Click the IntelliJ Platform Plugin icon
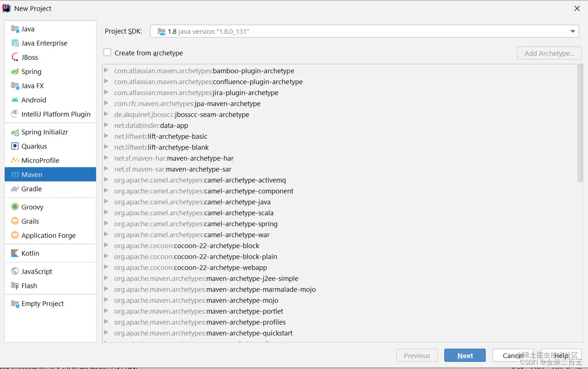The height and width of the screenshot is (369, 588). (x=15, y=114)
